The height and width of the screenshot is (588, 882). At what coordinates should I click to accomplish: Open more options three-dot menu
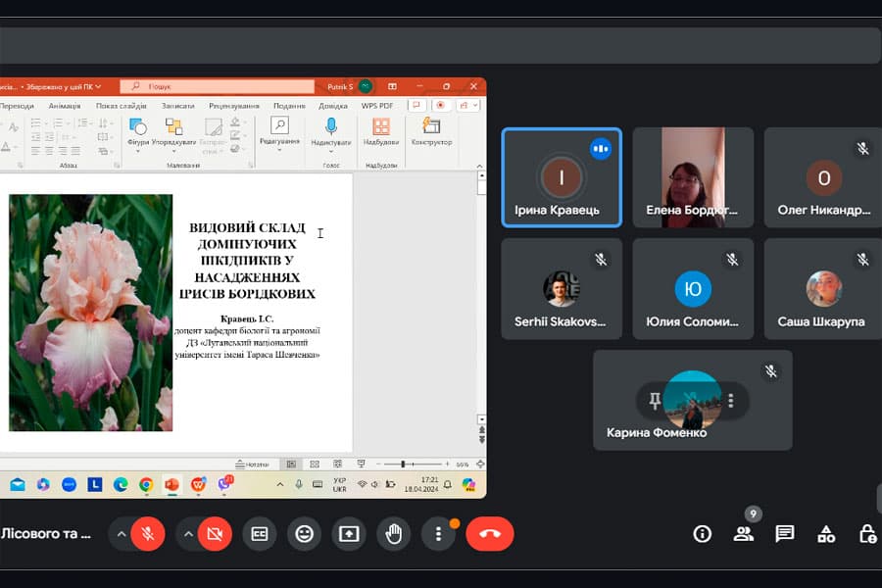coord(438,534)
